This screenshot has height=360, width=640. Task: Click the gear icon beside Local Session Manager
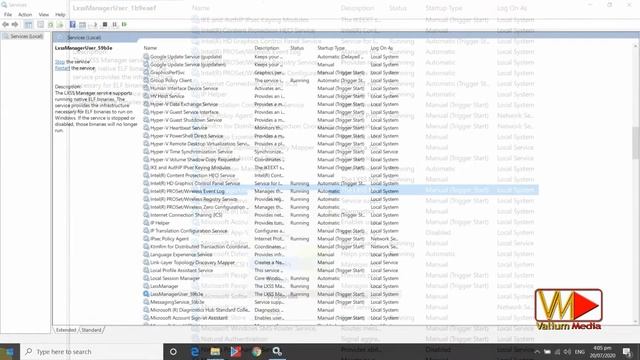coord(146,278)
